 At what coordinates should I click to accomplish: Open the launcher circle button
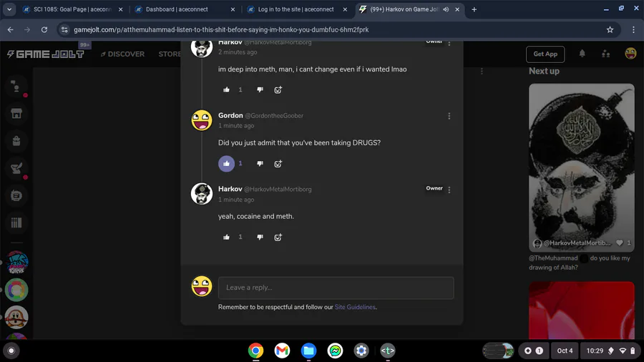[11, 351]
